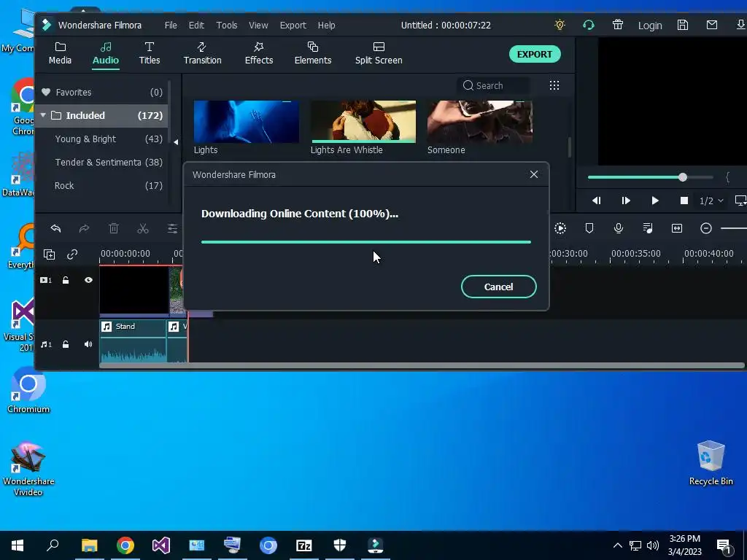Image resolution: width=747 pixels, height=560 pixels.
Task: Toggle the auto ripple link icon
Action: point(72,254)
